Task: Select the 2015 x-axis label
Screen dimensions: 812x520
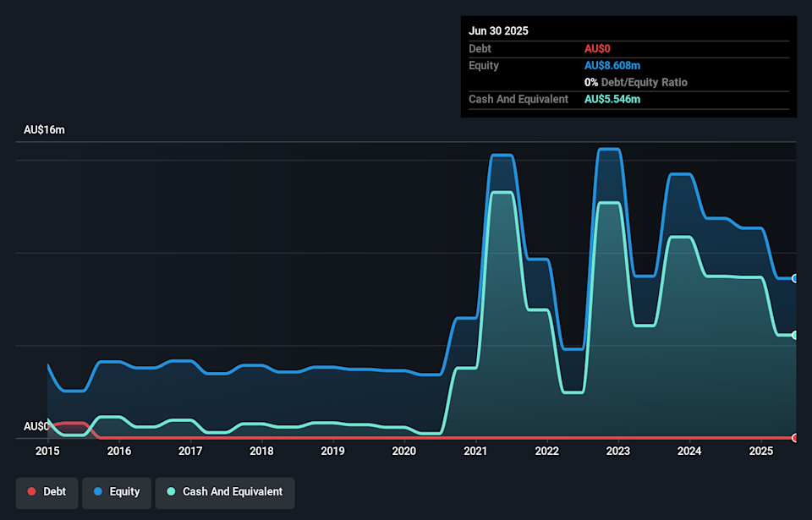Action: pyautogui.click(x=47, y=452)
